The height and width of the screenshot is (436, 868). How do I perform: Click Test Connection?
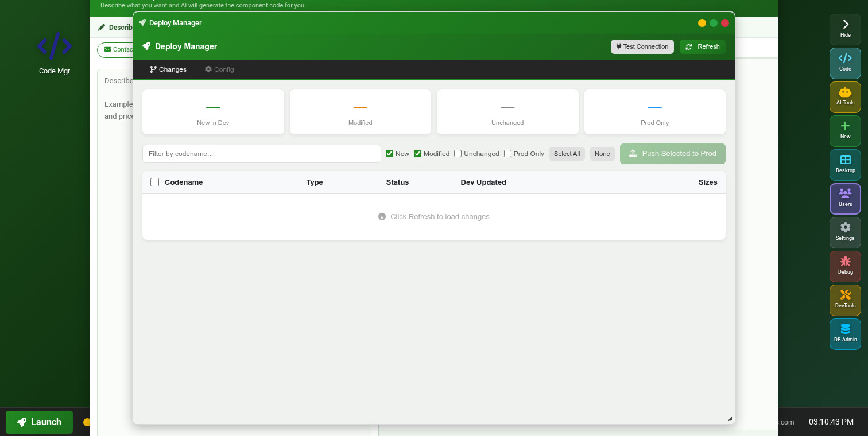pyautogui.click(x=642, y=46)
